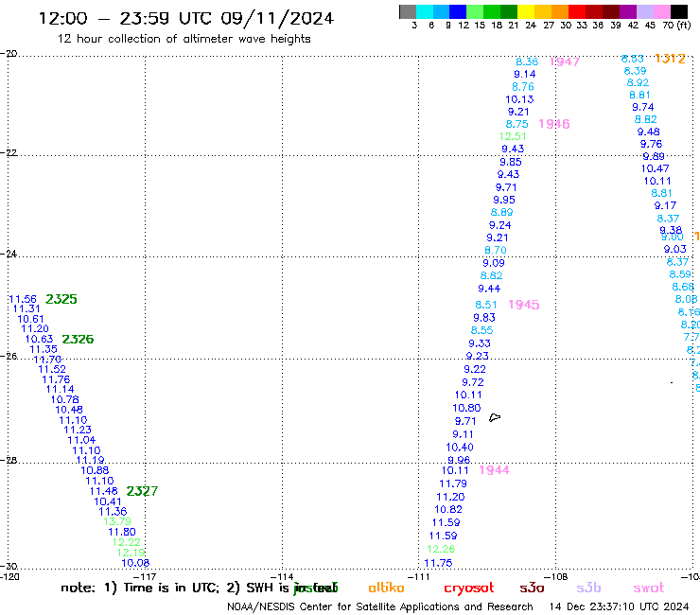
Task: Click the orange time label 1312
Action: 670,59
